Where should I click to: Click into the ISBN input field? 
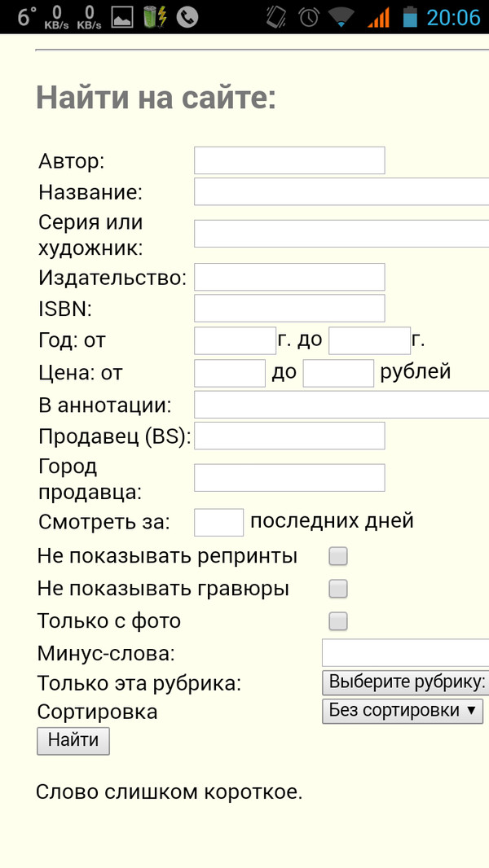click(x=289, y=309)
